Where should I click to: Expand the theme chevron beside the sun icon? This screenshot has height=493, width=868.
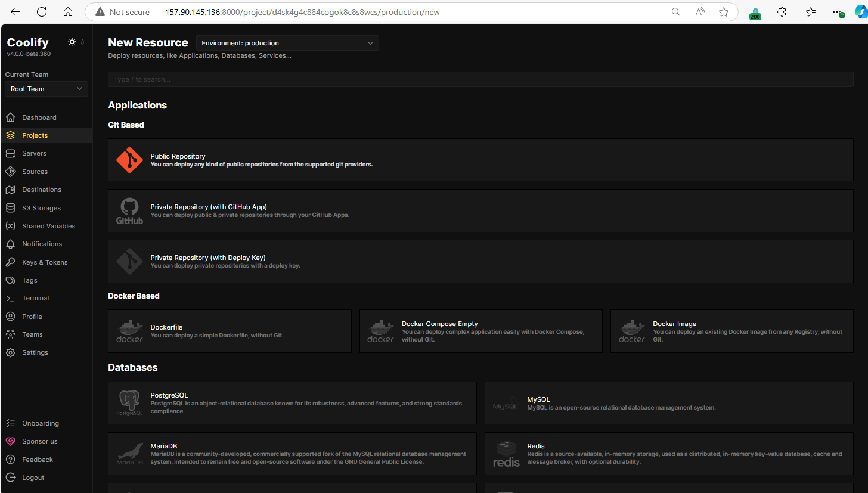point(81,42)
